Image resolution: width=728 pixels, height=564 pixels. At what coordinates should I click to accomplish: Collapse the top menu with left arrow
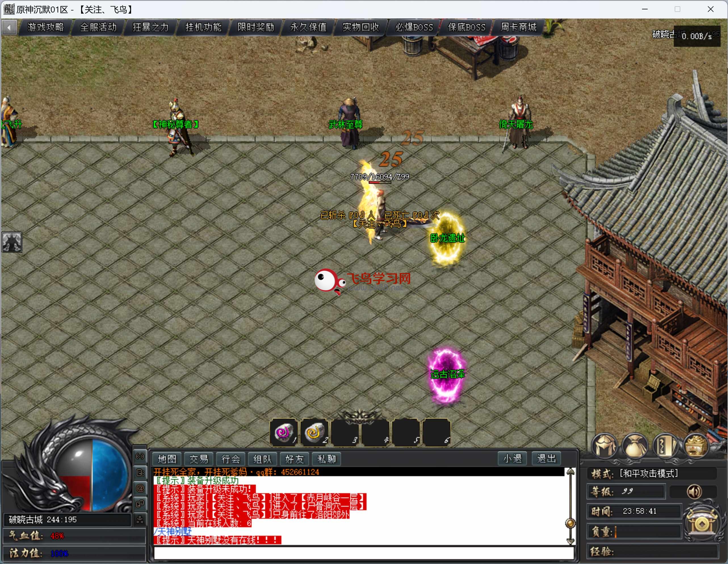tap(9, 27)
